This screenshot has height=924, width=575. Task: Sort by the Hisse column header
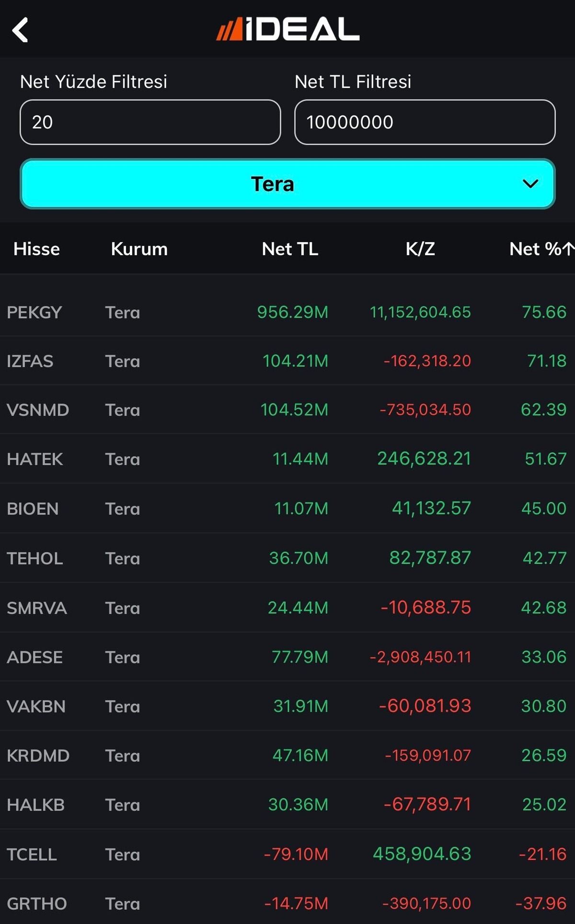coord(36,249)
